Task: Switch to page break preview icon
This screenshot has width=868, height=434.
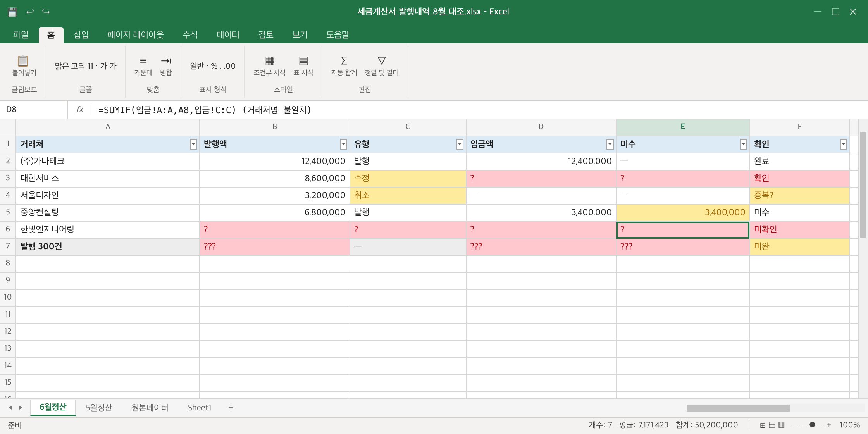Action: click(781, 425)
